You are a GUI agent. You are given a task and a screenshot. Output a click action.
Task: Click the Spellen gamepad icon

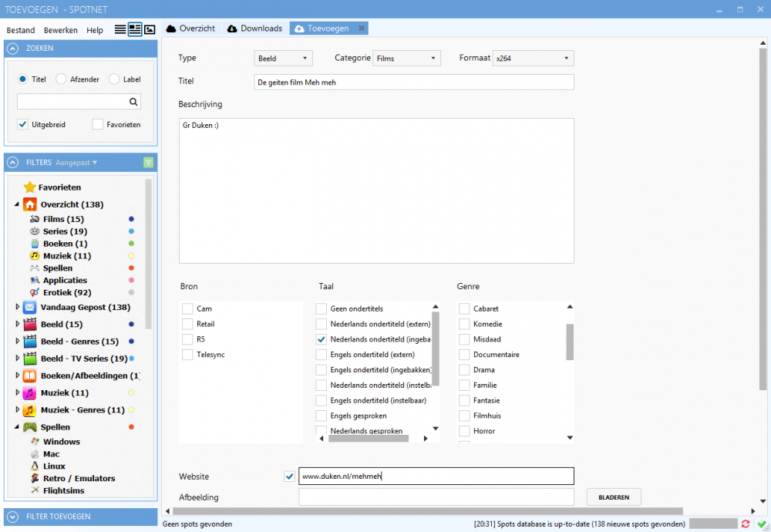pos(30,427)
